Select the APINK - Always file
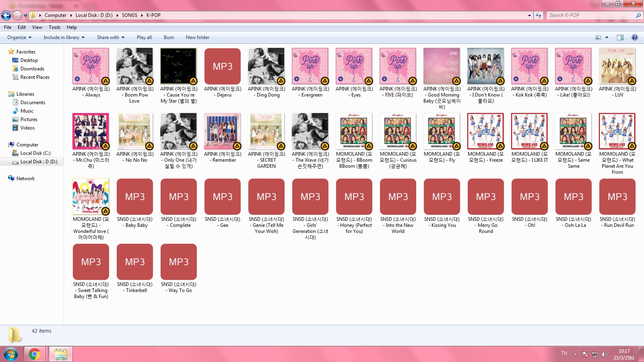The image size is (644, 362). 91,73
